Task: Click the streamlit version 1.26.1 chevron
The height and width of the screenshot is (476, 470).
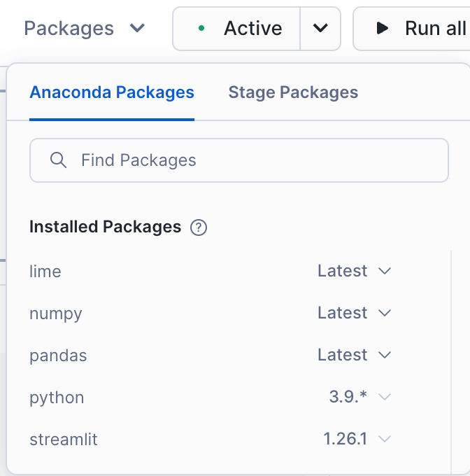Action: point(384,440)
